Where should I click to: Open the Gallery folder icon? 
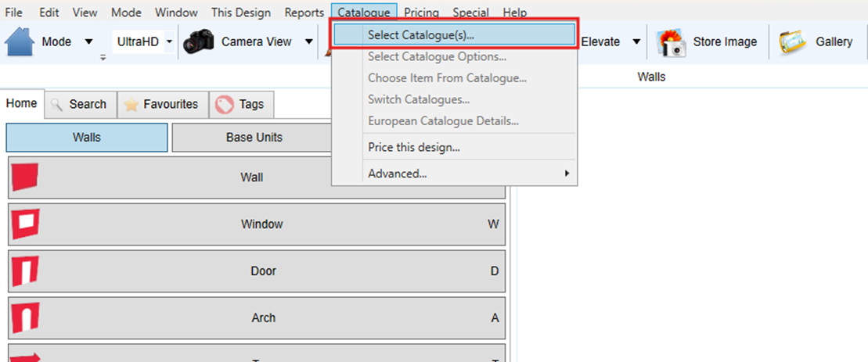click(792, 42)
